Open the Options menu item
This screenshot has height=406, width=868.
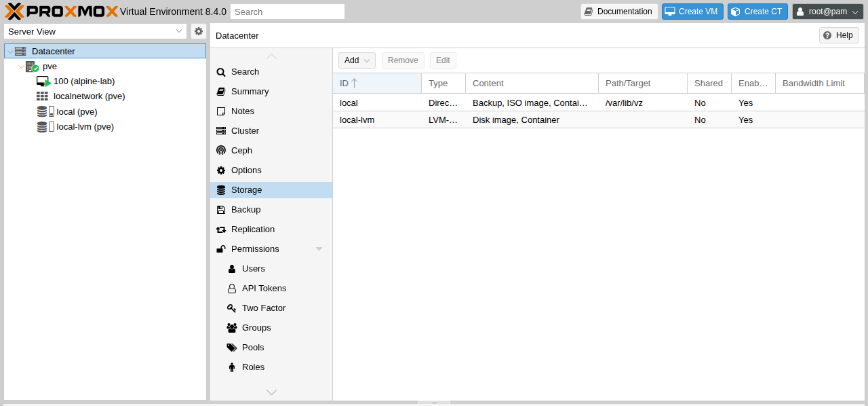[271, 170]
